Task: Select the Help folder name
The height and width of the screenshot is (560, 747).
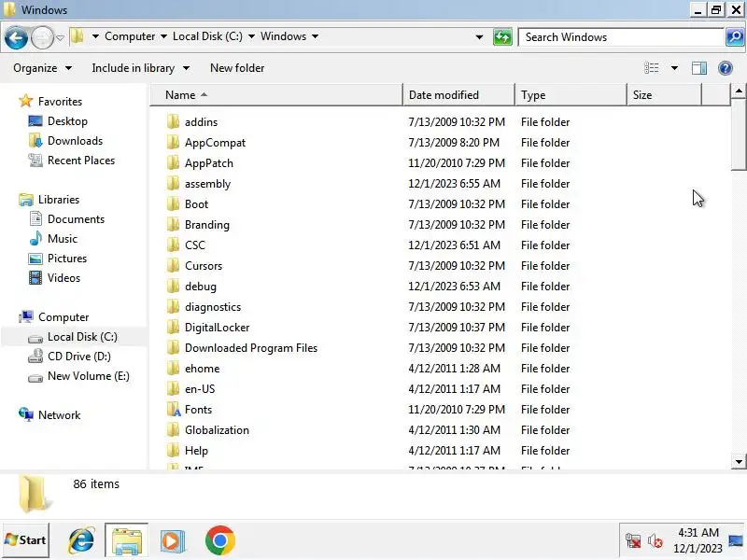Action: point(196,450)
